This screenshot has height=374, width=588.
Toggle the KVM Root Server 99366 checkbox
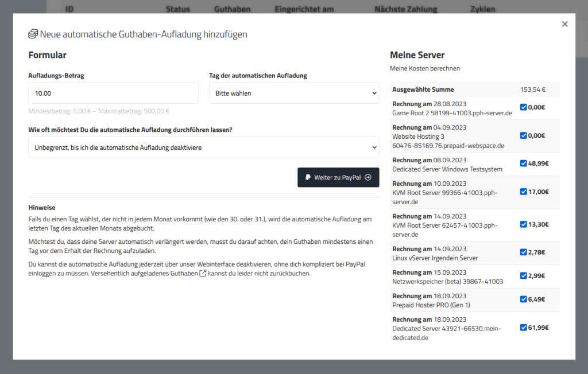coord(524,192)
